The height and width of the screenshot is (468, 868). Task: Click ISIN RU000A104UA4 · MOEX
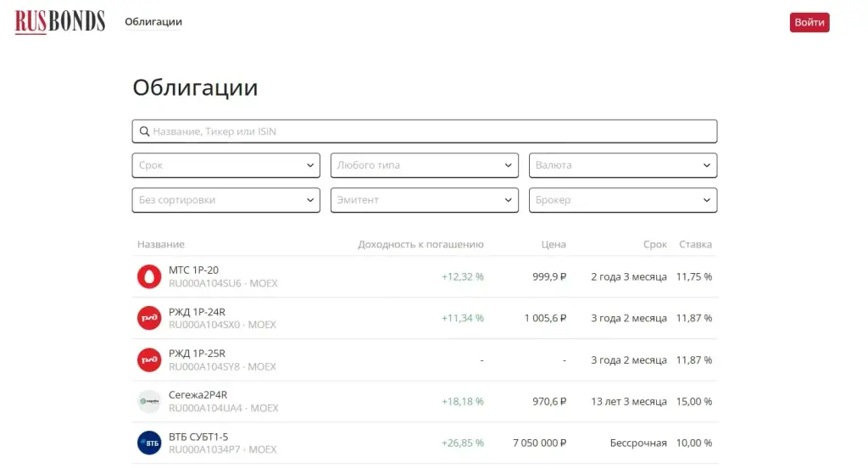pyautogui.click(x=224, y=408)
